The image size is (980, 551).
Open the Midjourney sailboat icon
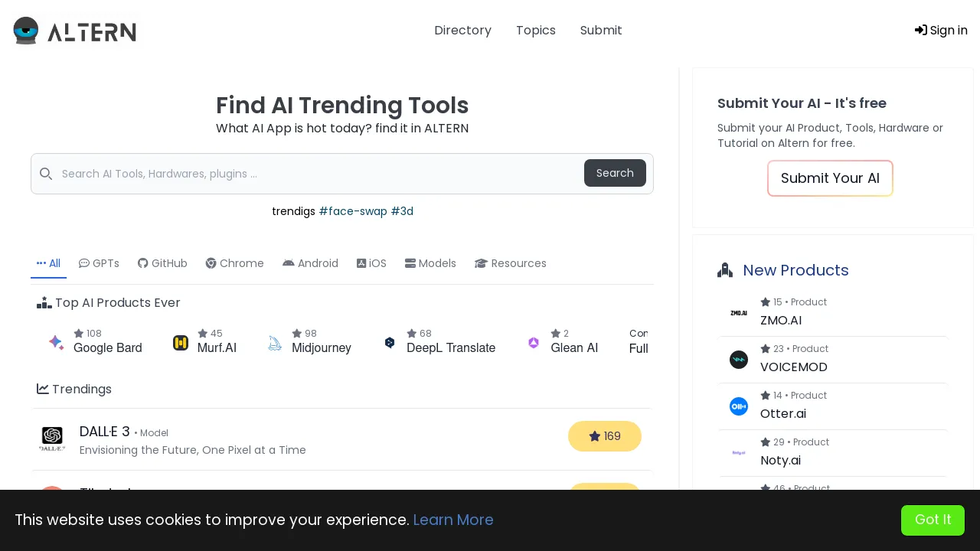tap(275, 343)
